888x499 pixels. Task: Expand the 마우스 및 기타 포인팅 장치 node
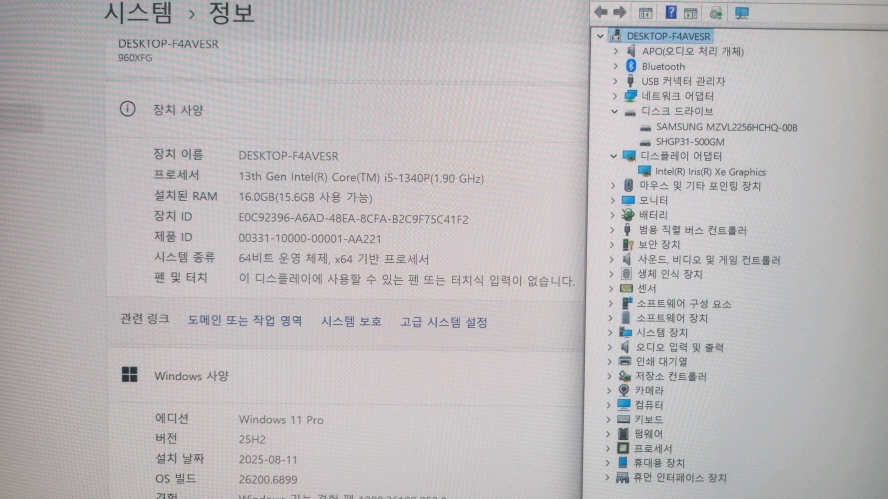pos(613,185)
